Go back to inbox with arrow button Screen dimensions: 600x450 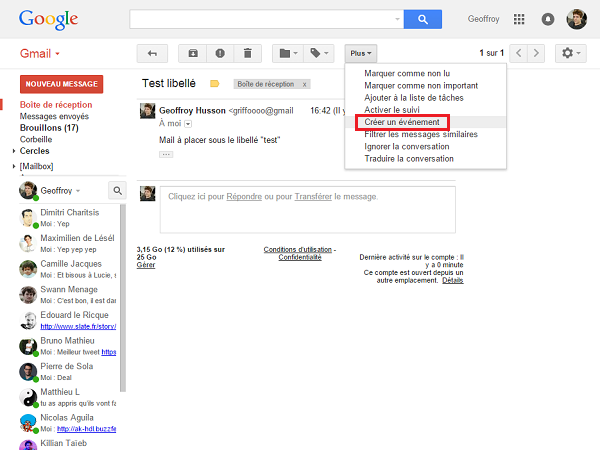152,53
